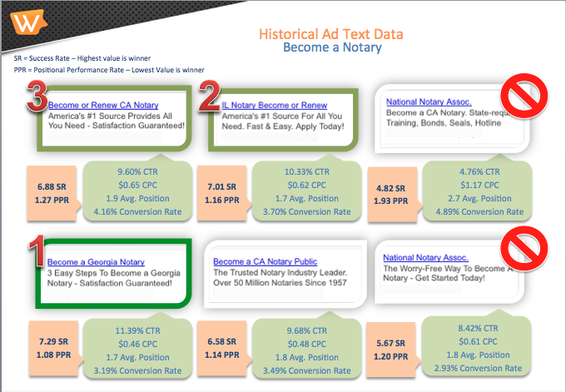This screenshot has height=392, width=566.
Task: Open the National Notary Assoc. link above 4.76% CTR
Action: pyautogui.click(x=429, y=102)
